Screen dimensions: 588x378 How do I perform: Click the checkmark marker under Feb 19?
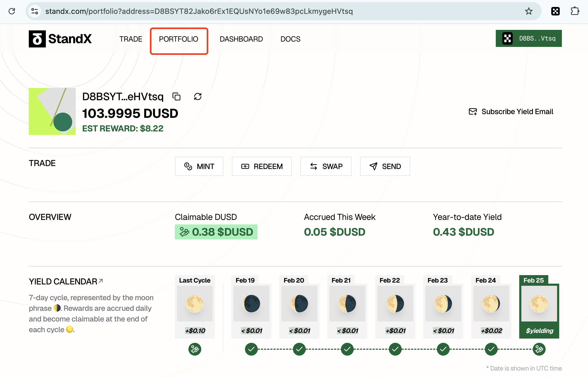pos(251,349)
